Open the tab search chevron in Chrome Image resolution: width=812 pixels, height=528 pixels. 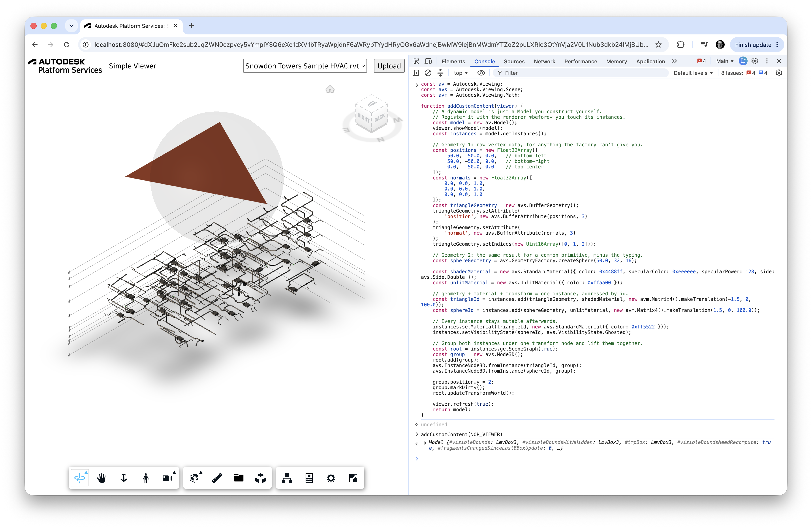(71, 26)
